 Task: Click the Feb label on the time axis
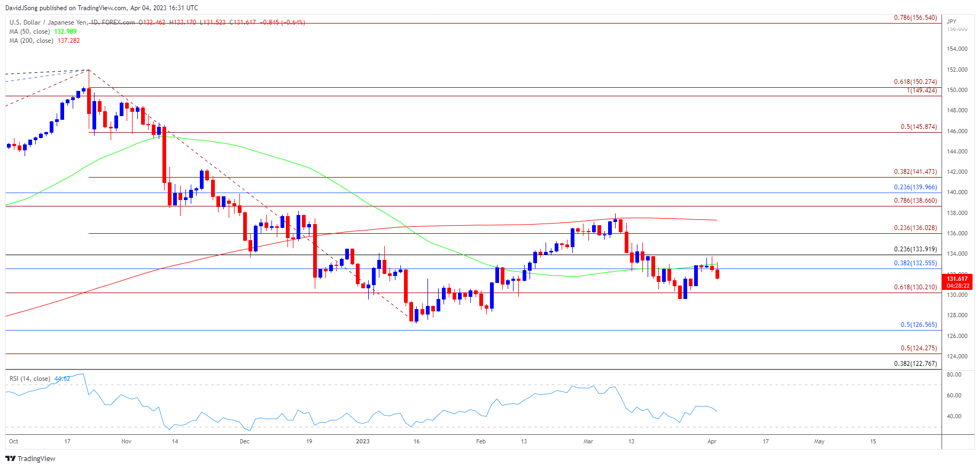click(x=481, y=441)
